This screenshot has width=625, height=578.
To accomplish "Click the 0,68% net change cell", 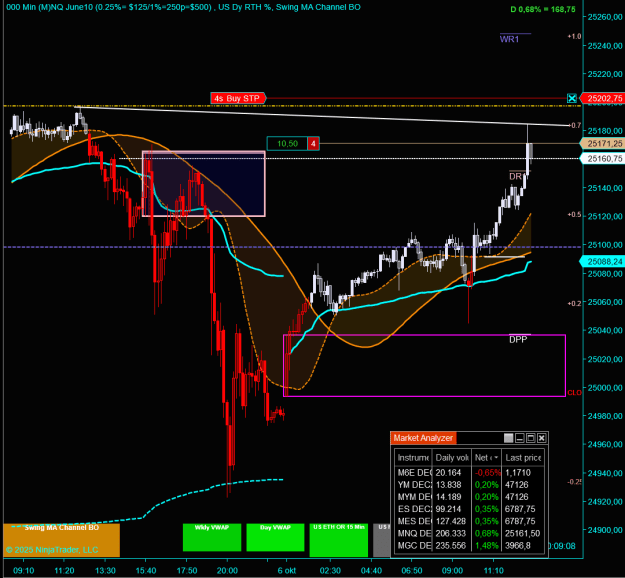I will click(487, 533).
